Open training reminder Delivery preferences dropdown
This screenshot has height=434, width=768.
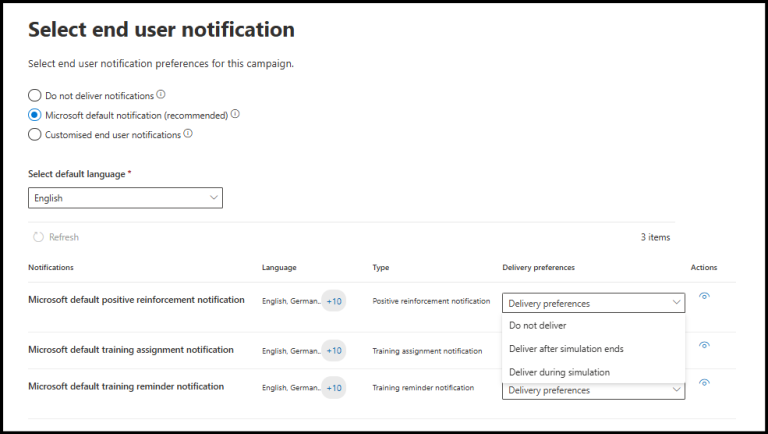coord(593,390)
